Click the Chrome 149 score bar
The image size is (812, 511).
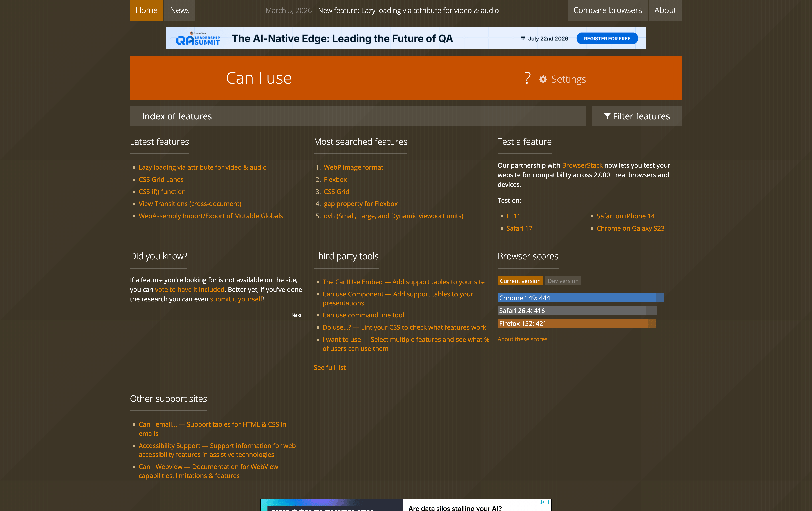580,298
